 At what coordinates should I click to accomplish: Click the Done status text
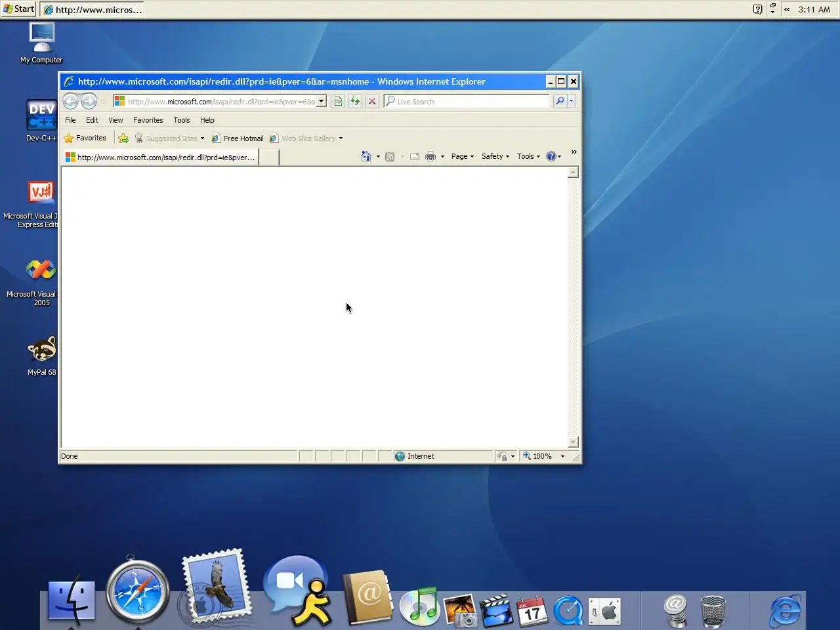[69, 456]
